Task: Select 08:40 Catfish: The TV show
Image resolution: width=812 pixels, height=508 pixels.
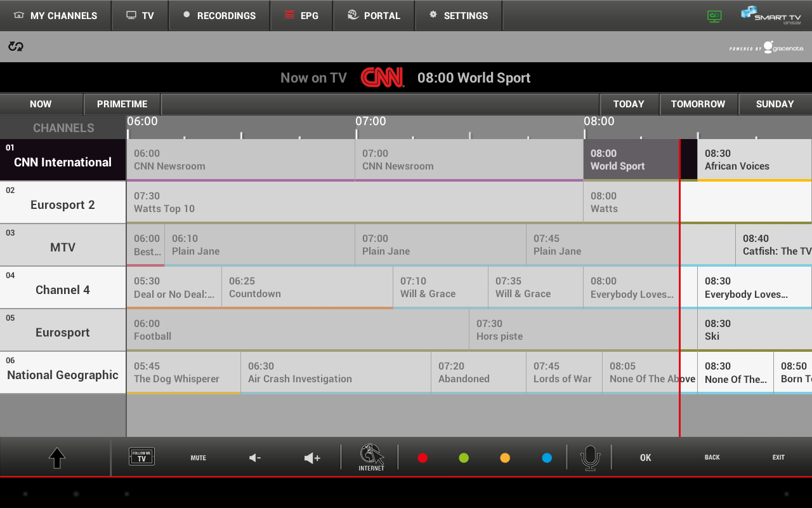Action: (774, 245)
